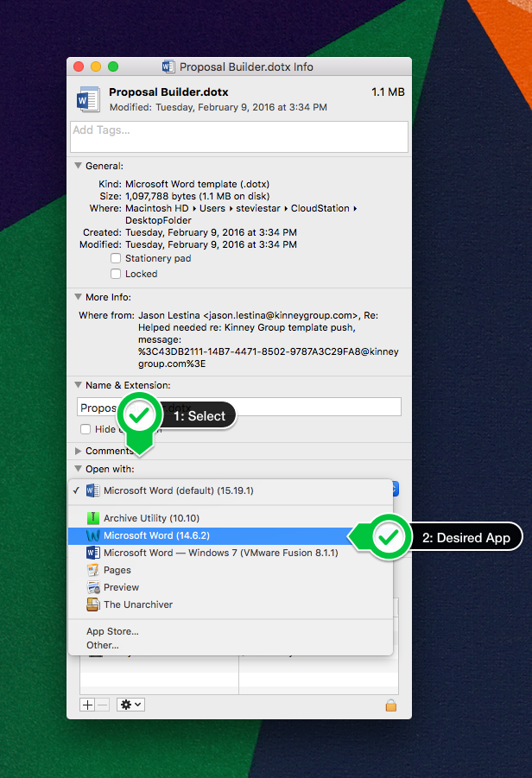Choose Preview from the Open with list
This screenshot has width=532, height=778.
pos(231,587)
